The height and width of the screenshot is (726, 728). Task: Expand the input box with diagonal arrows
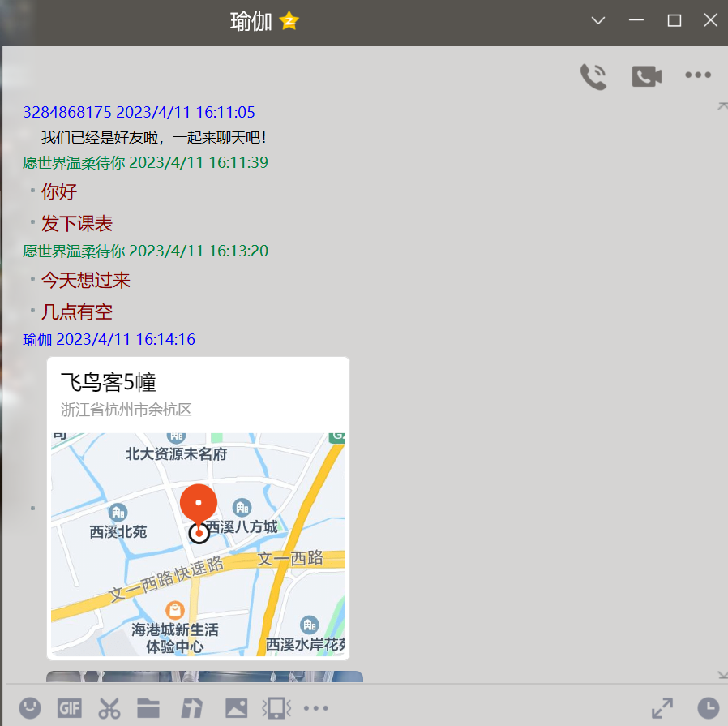tap(662, 708)
